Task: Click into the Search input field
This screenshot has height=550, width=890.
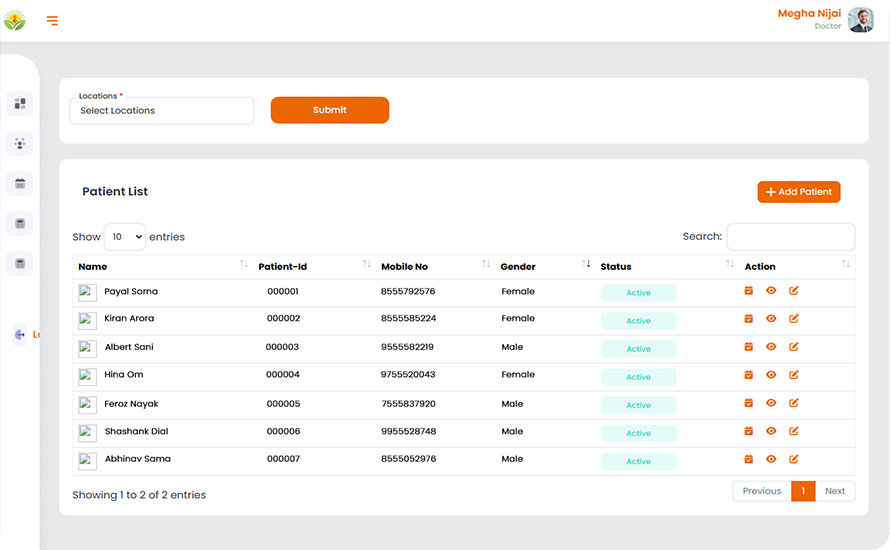Action: [790, 237]
